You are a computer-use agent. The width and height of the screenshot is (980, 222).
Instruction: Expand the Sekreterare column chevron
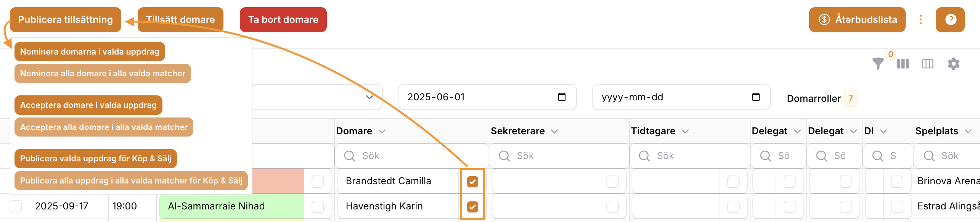554,132
